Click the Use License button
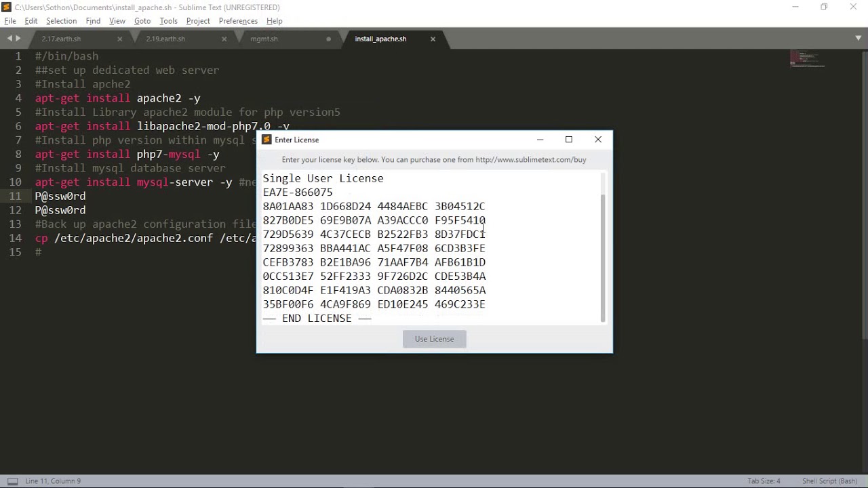Image resolution: width=868 pixels, height=488 pixels. click(435, 339)
